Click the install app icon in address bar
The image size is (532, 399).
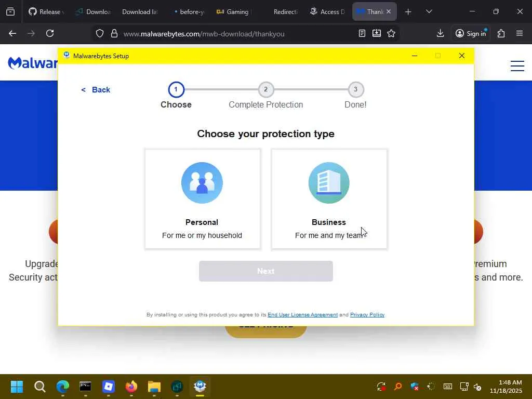coord(377,33)
